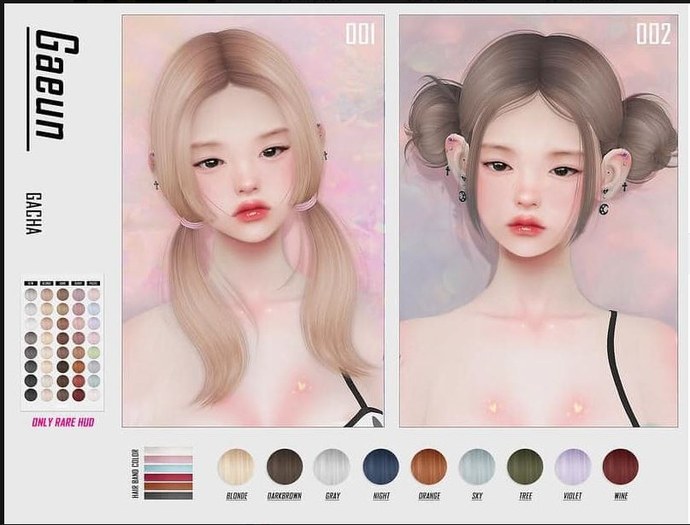Pick the Darkbrown hair color swatch
The image size is (690, 525).
[285, 466]
